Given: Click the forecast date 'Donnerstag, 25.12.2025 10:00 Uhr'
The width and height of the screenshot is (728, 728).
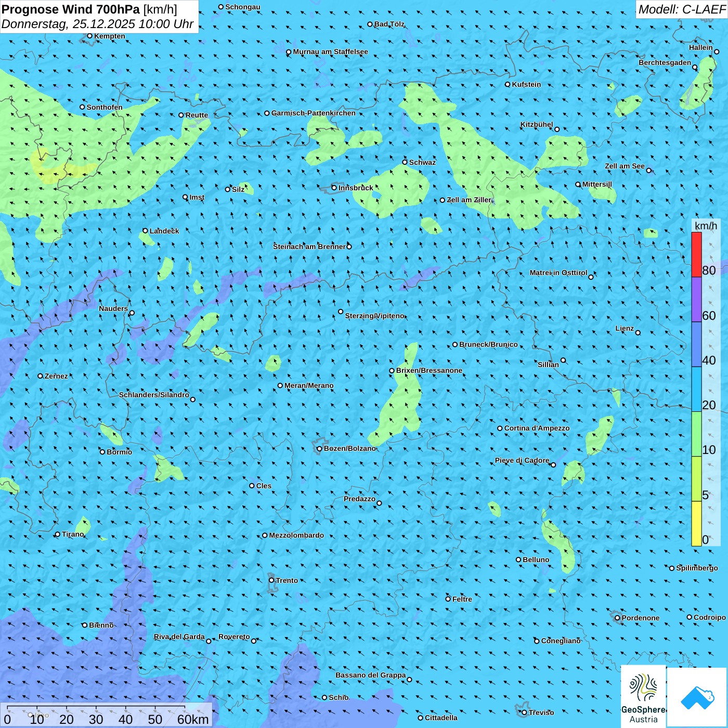Looking at the screenshot, I should click(97, 24).
